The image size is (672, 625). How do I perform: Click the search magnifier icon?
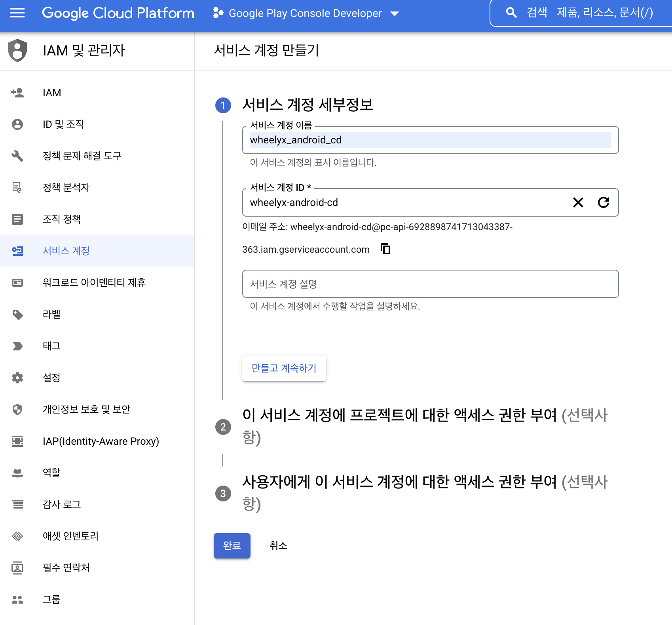pos(511,13)
